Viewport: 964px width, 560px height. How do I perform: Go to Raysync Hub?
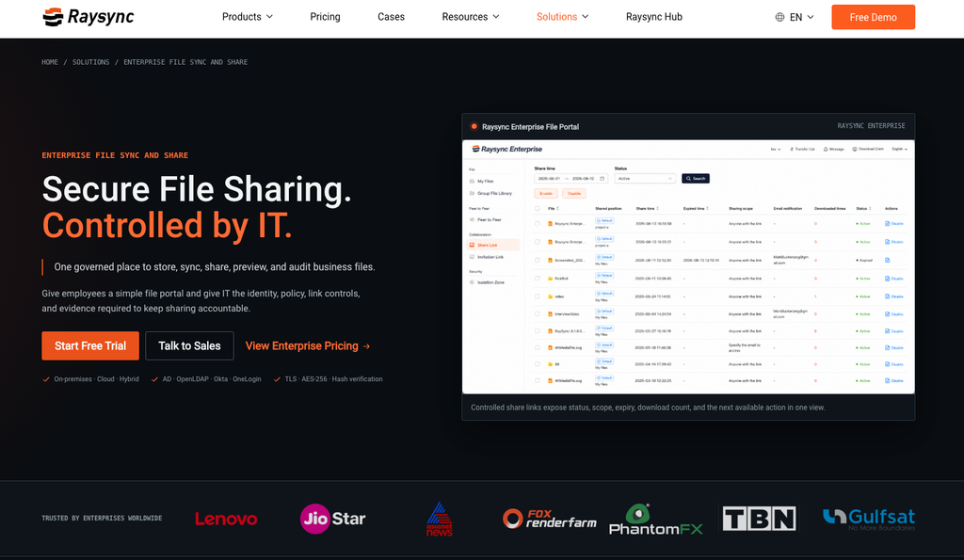coord(654,17)
